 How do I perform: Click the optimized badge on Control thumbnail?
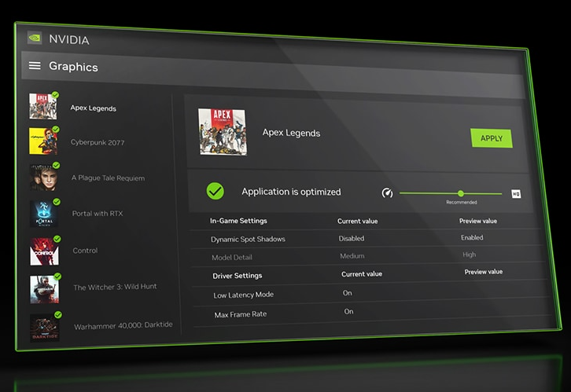(x=57, y=239)
